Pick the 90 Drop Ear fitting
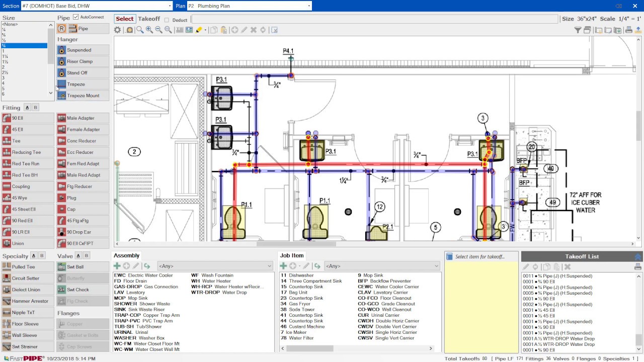Image resolution: width=644 pixels, height=362 pixels. click(x=83, y=232)
